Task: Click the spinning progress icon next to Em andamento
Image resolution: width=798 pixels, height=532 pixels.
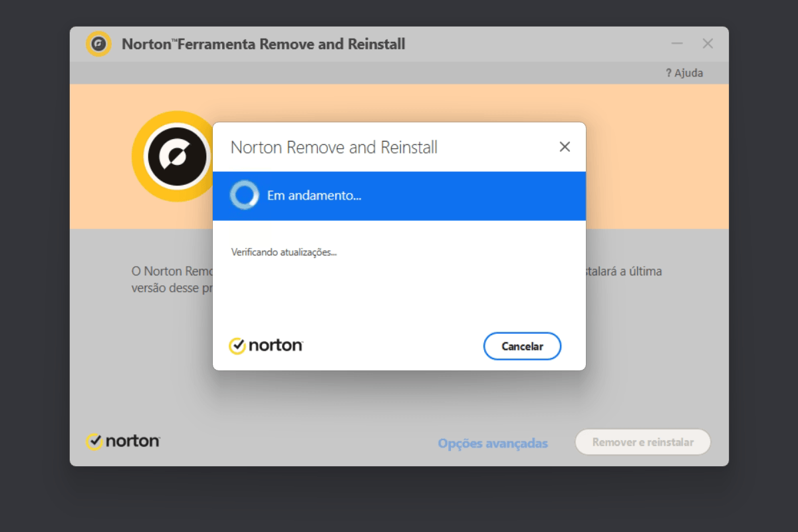Action: [x=245, y=196]
